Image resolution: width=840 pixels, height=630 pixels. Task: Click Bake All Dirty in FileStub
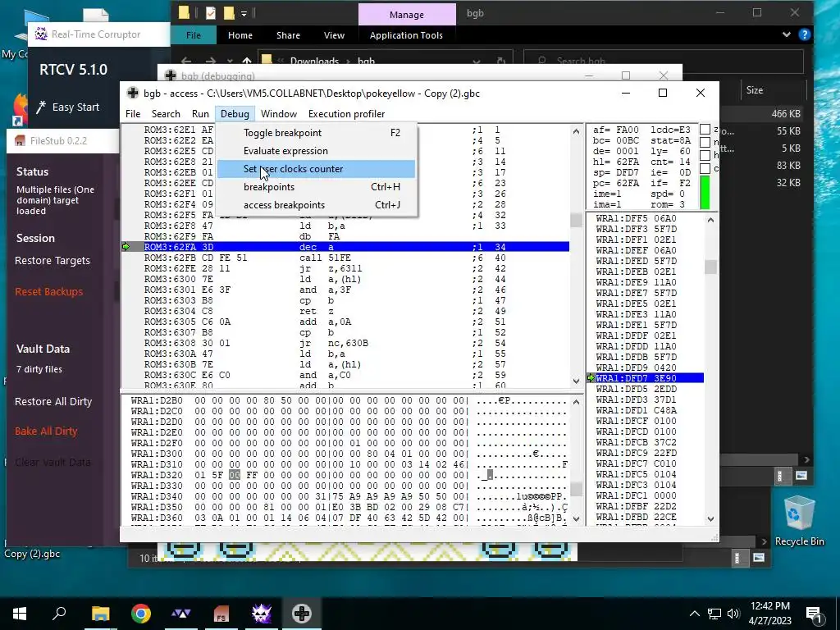[x=46, y=431]
